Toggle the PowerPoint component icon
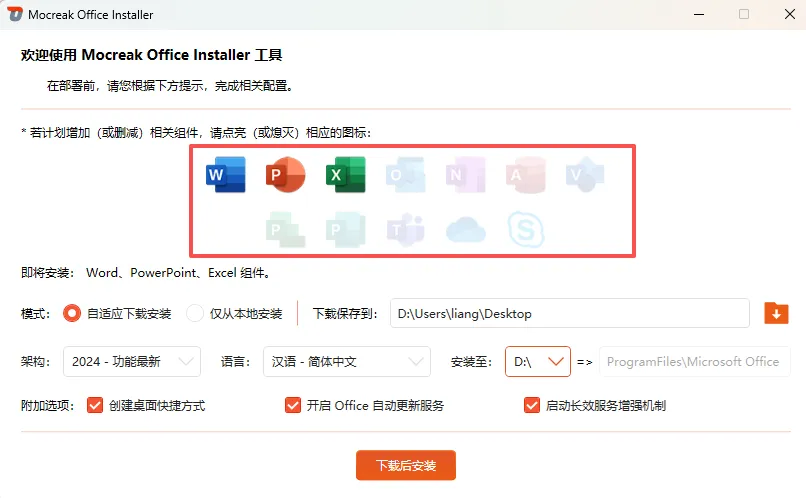Screen dimensions: 806x498 [x=285, y=175]
